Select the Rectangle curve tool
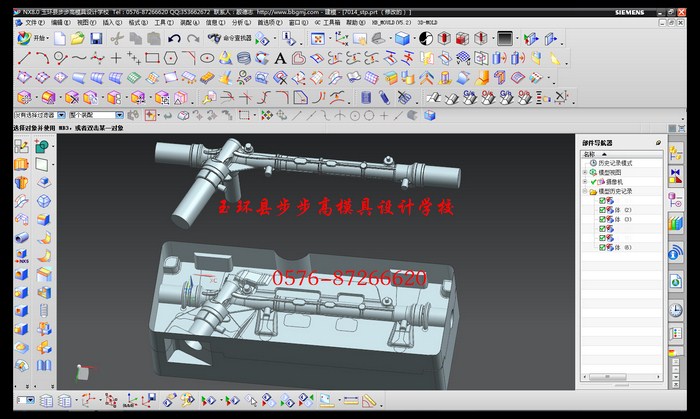This screenshot has width=700, height=419. (x=152, y=58)
